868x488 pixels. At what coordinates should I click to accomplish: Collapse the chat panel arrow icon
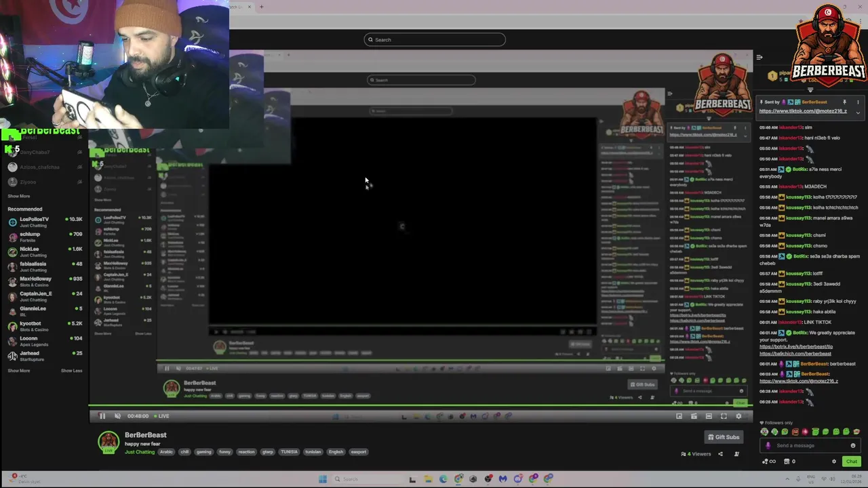(x=759, y=58)
